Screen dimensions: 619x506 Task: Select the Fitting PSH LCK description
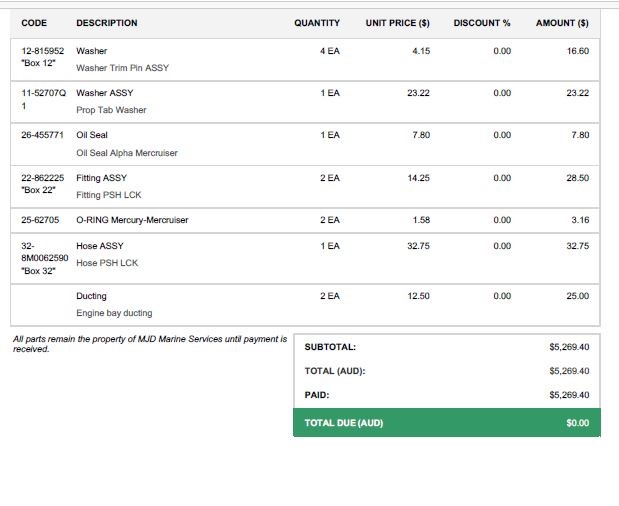[x=109, y=195]
